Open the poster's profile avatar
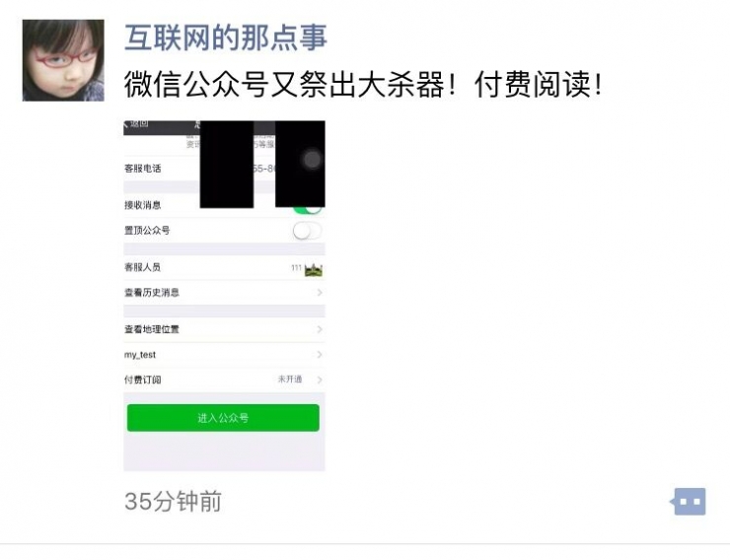The height and width of the screenshot is (560, 730). (63, 60)
